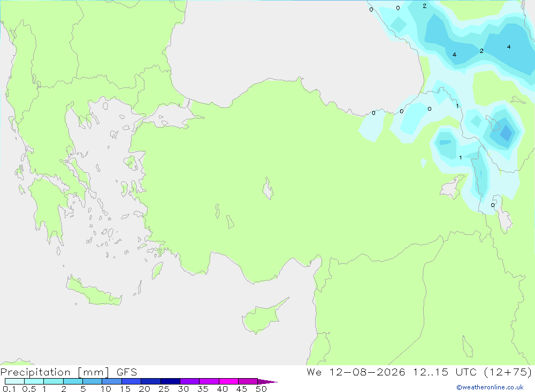535x392 pixels.
Task: Pick the 30–35 mm violet legend swatch
Action: (x=190, y=381)
